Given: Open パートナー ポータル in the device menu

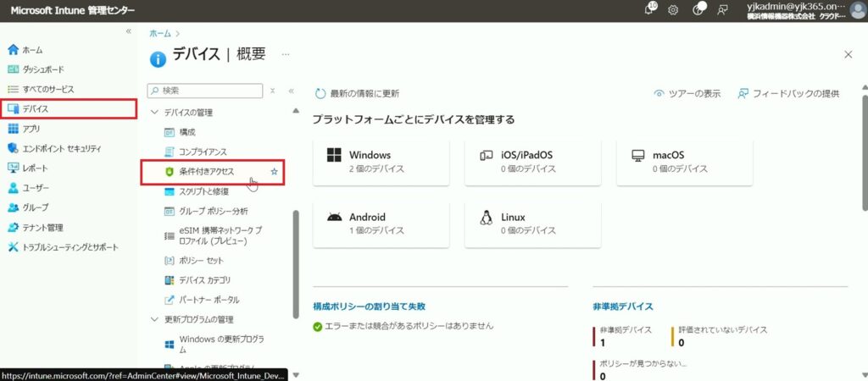Looking at the screenshot, I should (x=209, y=300).
